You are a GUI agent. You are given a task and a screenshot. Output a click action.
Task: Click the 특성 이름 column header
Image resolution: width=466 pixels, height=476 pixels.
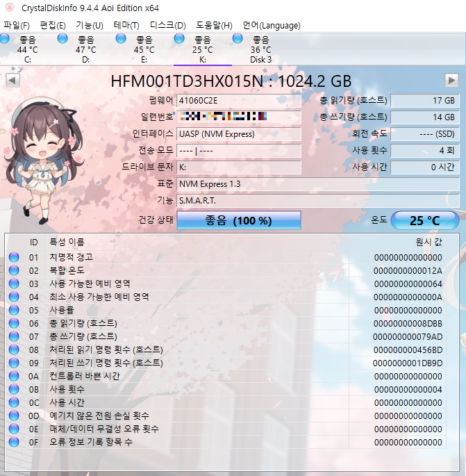pos(67,243)
